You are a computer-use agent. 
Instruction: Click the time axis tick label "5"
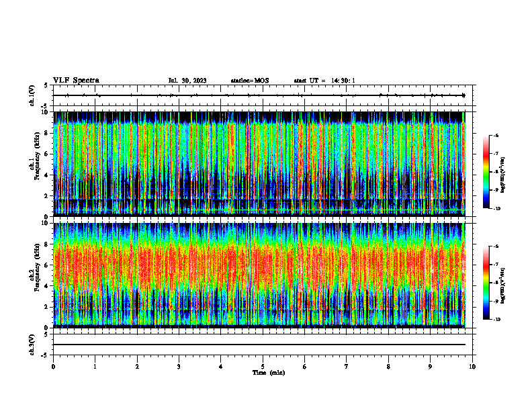coord(263,367)
